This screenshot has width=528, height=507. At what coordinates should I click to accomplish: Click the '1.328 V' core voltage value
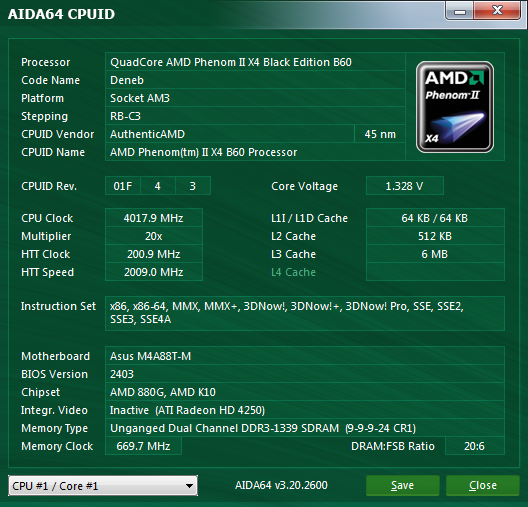404,186
